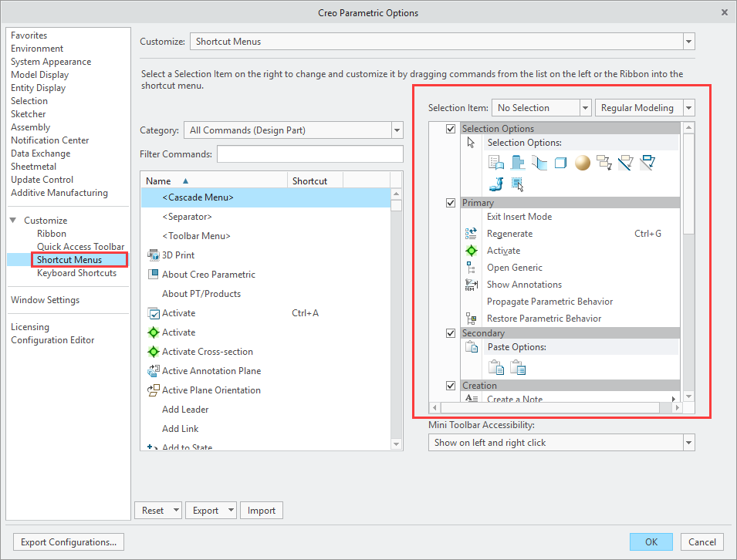Click the Activate Ctrl+A checkmark icon
737x560 pixels.
[x=154, y=313]
